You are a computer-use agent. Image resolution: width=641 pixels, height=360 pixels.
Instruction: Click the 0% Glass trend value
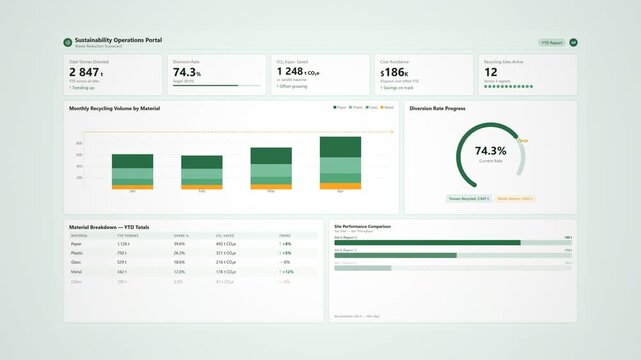285,262
